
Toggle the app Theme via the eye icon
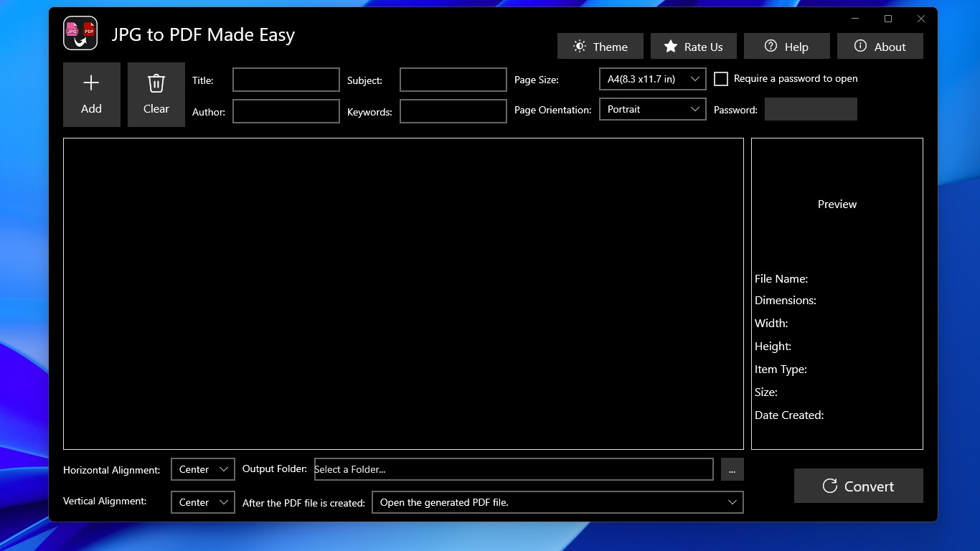tap(580, 46)
